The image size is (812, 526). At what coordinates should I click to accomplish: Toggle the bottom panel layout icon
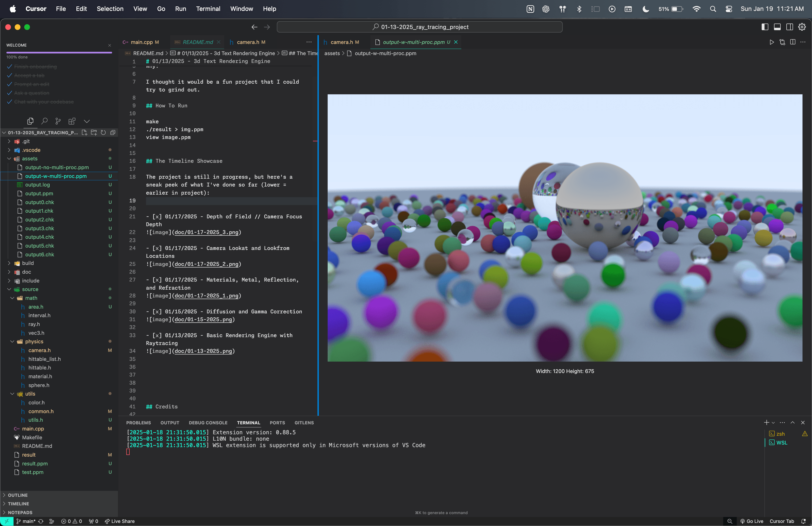777,27
